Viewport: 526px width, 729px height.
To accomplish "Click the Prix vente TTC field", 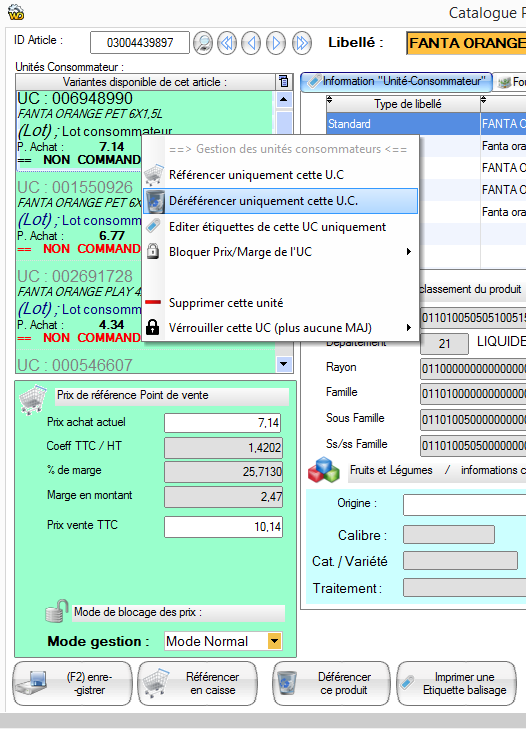I will (223, 527).
